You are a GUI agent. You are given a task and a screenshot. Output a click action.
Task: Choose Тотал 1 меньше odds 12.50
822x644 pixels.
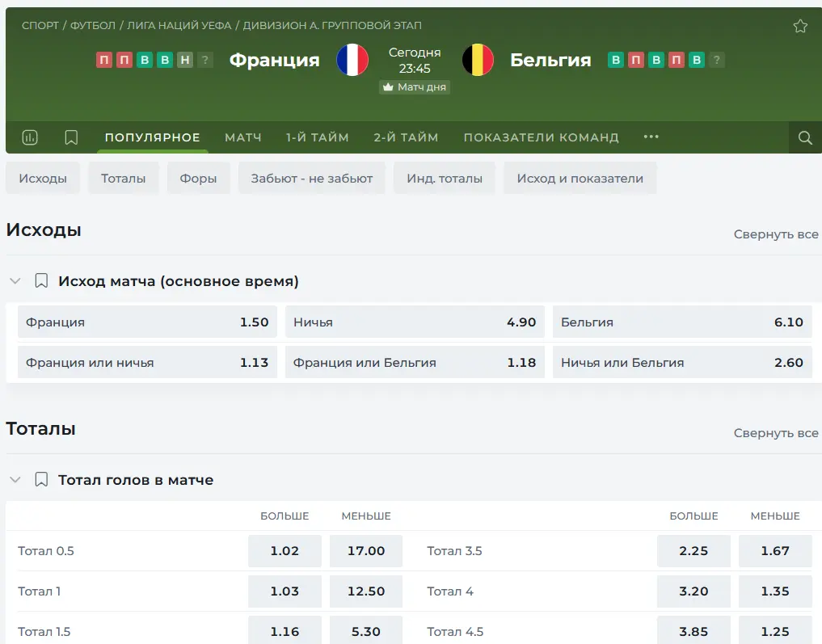point(366,591)
